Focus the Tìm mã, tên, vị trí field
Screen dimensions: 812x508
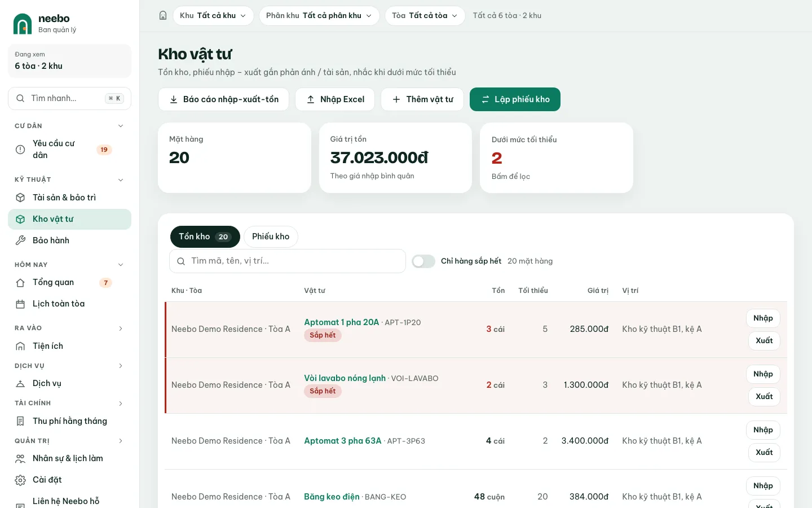pyautogui.click(x=288, y=261)
